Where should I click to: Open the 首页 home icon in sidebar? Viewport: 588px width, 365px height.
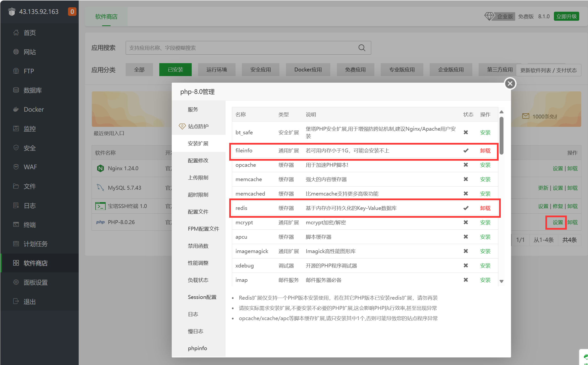(x=16, y=32)
